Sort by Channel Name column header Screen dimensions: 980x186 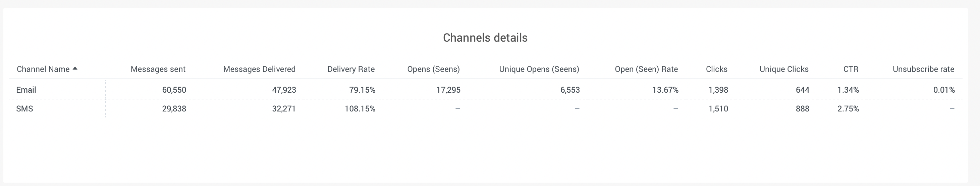[x=43, y=69]
